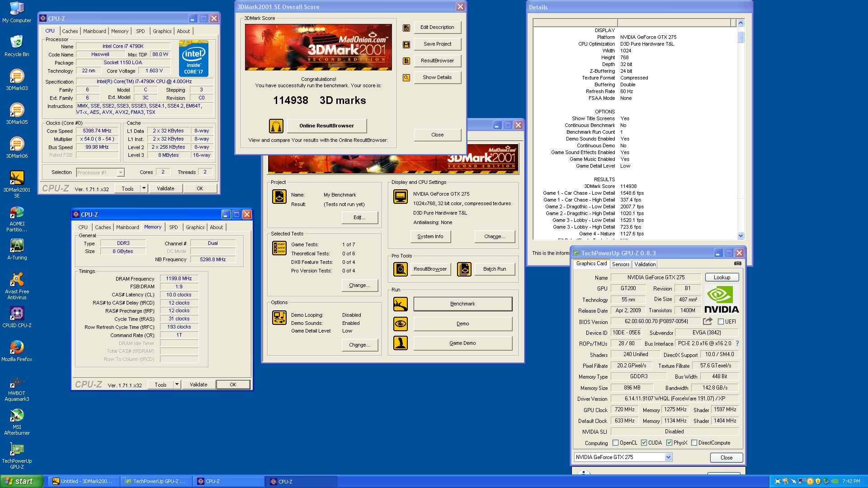Switch to Mainboard tab in top CPU-Z window
The width and height of the screenshot is (868, 488).
(x=94, y=31)
